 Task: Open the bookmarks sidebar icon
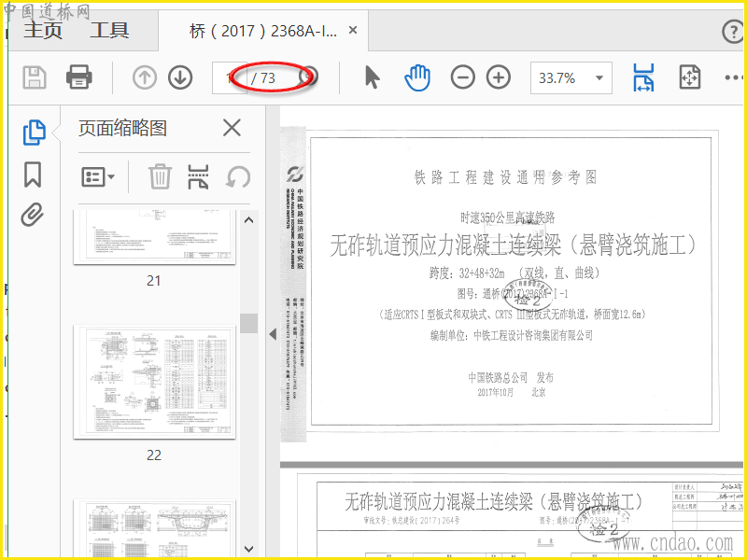tap(33, 175)
